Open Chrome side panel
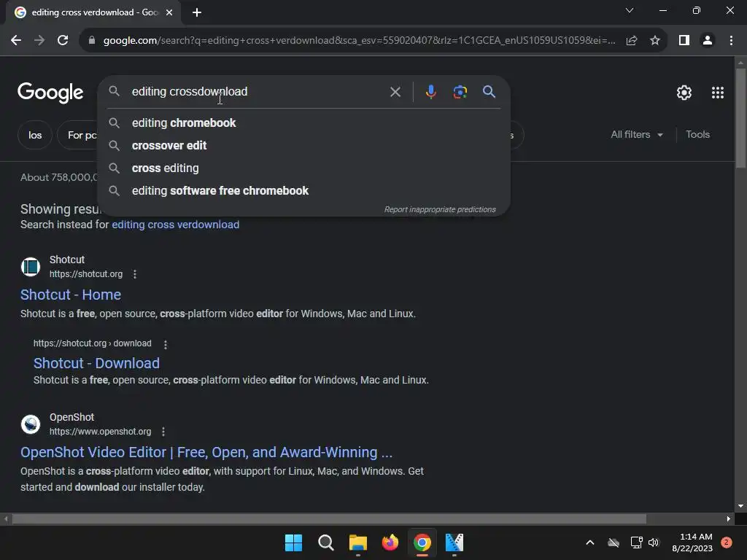The image size is (747, 560). (x=684, y=41)
